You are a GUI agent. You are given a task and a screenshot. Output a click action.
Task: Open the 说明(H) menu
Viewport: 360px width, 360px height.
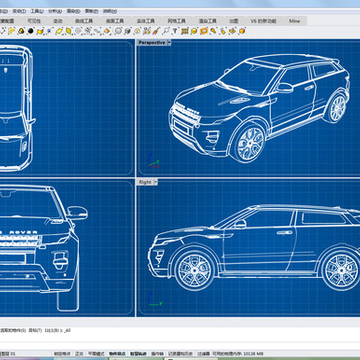coord(110,11)
